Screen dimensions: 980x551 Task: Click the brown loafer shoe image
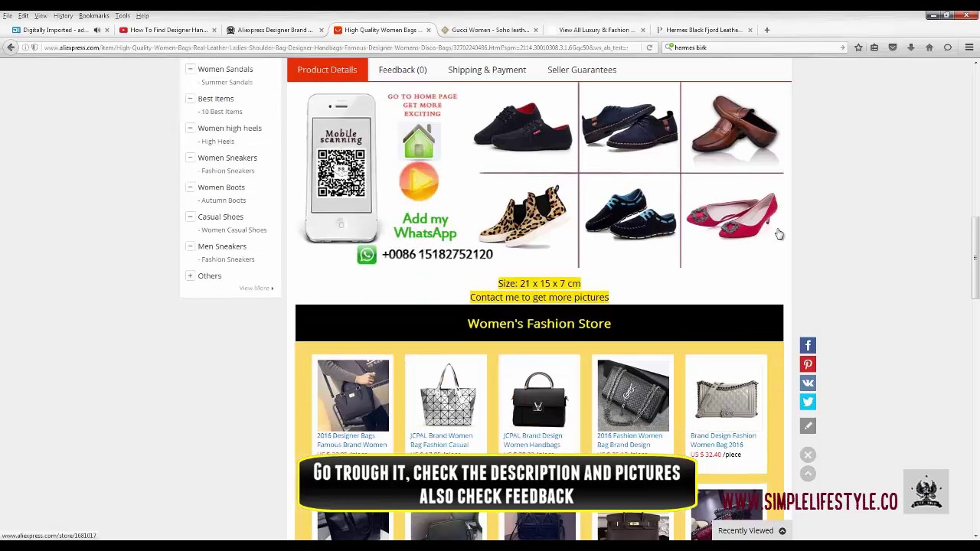[x=735, y=129]
